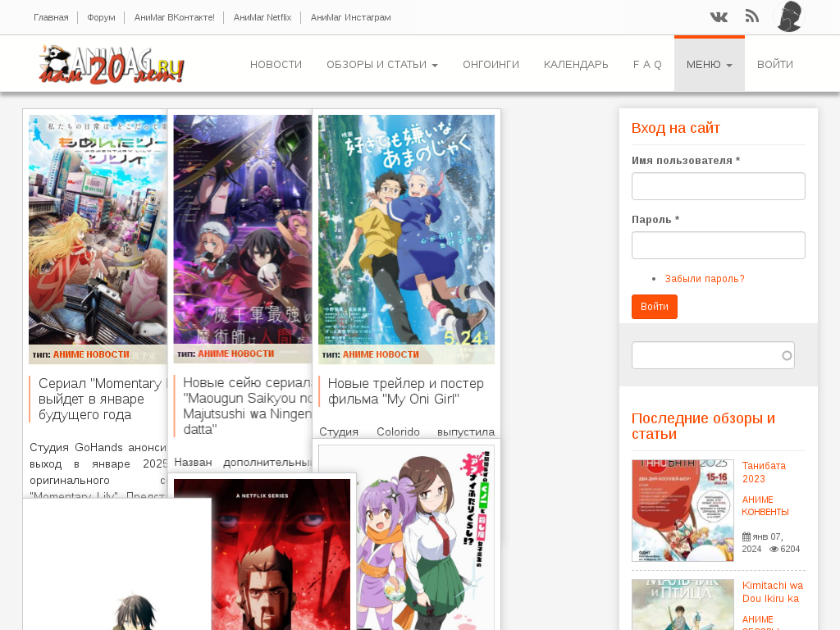
Task: Open the RSS feed icon
Action: coord(752,16)
